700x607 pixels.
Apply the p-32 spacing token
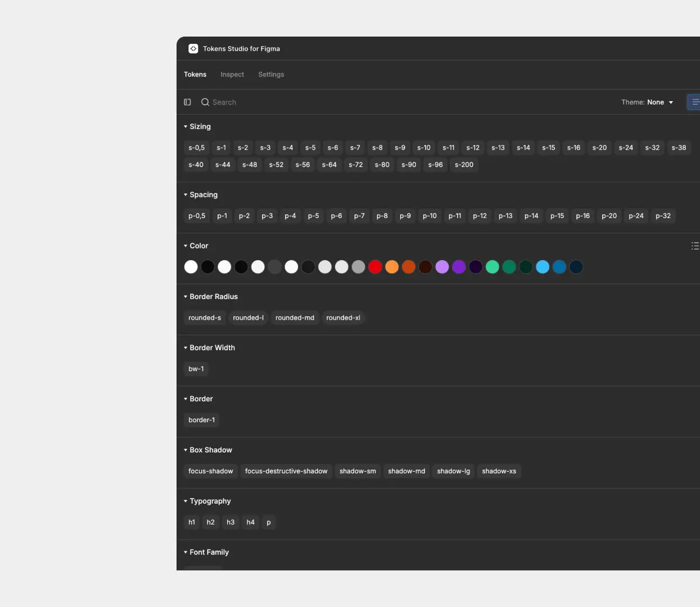point(663,216)
